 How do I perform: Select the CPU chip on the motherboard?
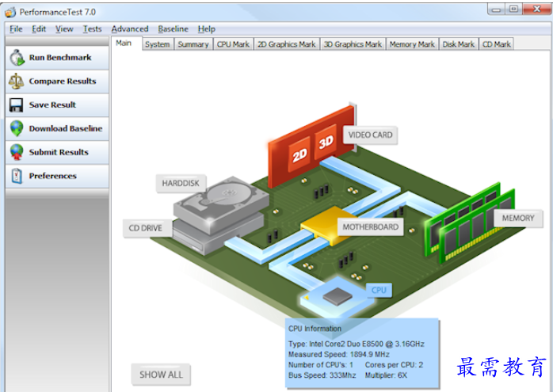point(338,296)
